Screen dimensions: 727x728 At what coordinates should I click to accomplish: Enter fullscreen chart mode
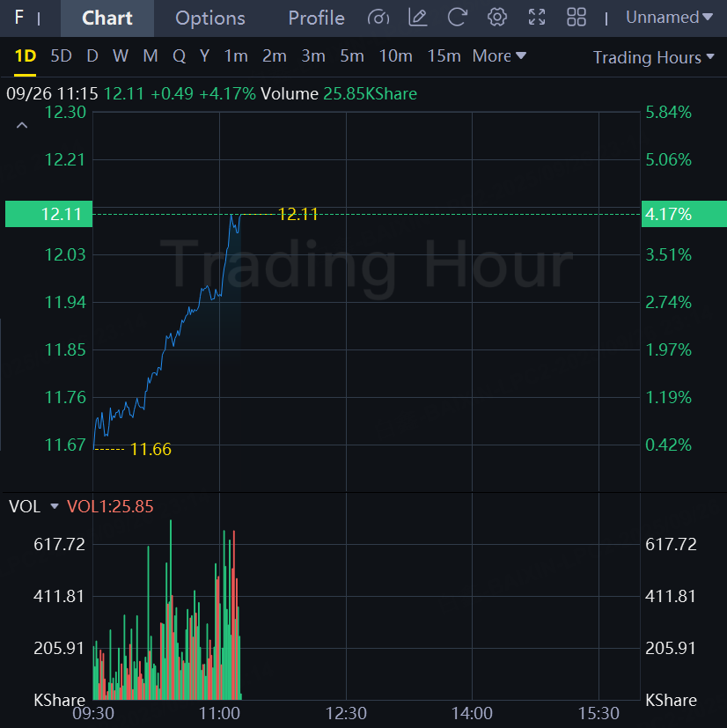coord(536,18)
